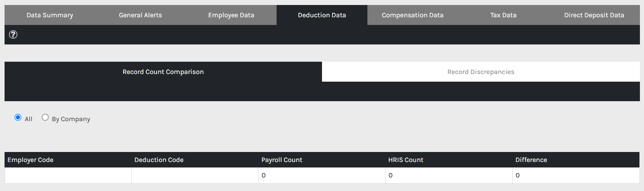This screenshot has width=644, height=191.
Task: Open the help question mark icon
Action: coord(13,34)
